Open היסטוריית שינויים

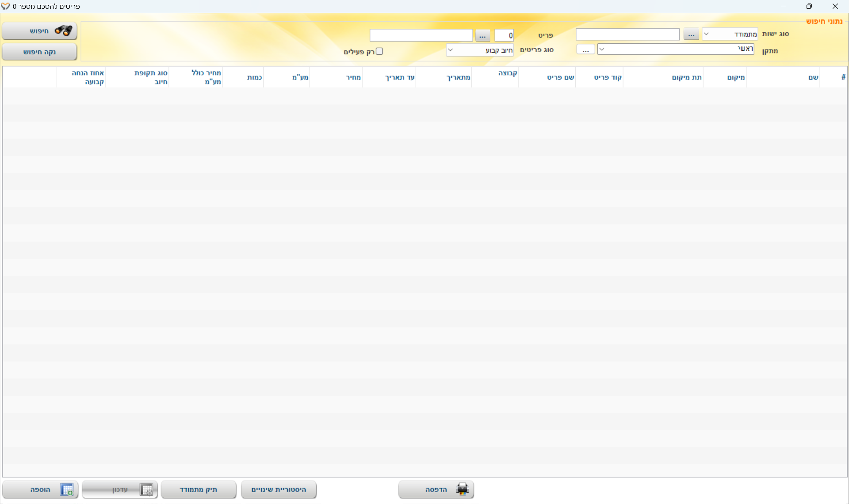point(279,489)
